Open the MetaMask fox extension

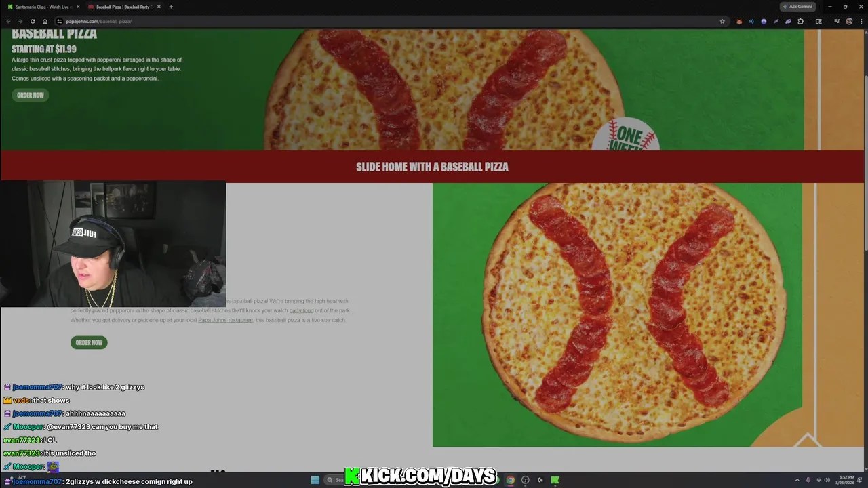739,21
